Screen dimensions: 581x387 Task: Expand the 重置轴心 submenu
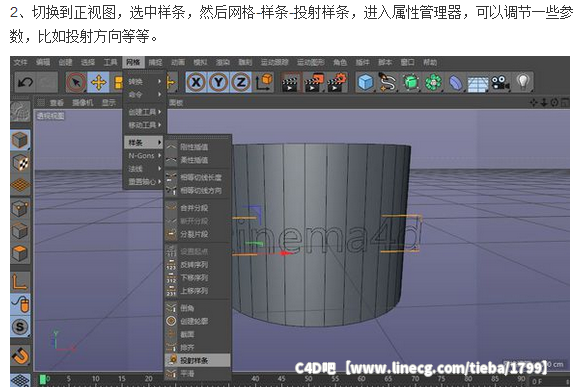click(x=145, y=182)
